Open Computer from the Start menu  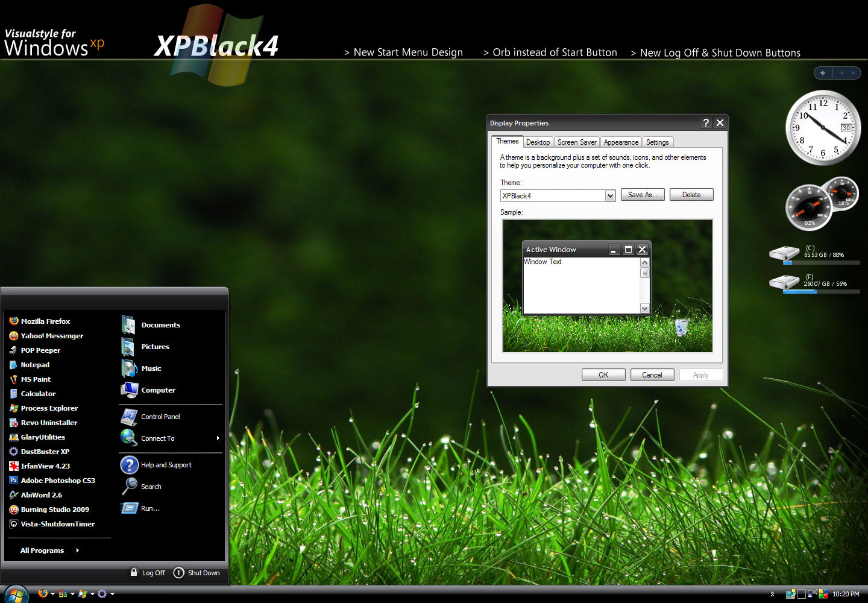(x=148, y=390)
